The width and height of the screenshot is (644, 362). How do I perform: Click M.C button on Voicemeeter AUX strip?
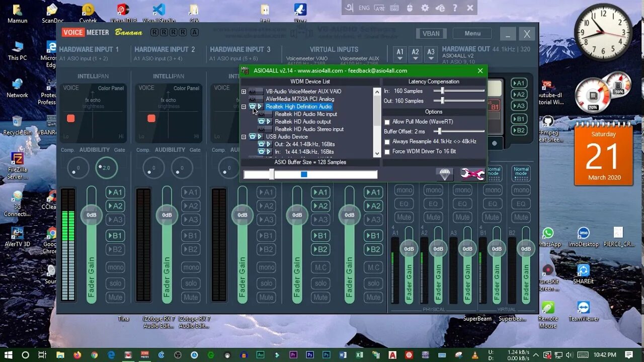point(373,267)
